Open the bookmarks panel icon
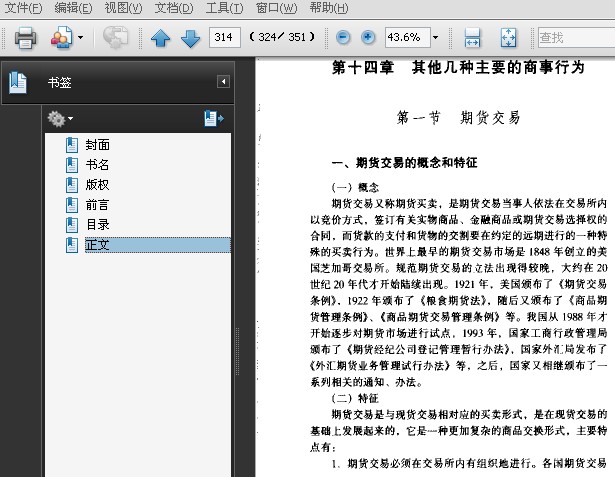 point(18,82)
